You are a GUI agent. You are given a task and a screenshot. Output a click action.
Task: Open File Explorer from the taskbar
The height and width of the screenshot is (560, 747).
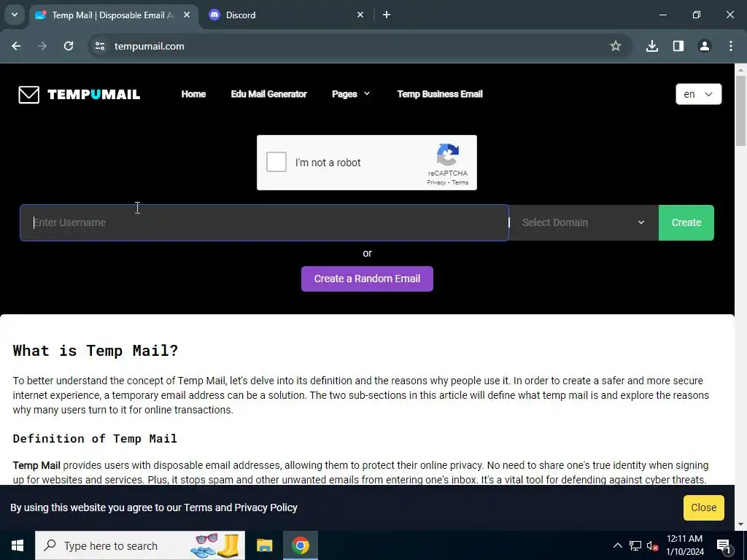(264, 545)
